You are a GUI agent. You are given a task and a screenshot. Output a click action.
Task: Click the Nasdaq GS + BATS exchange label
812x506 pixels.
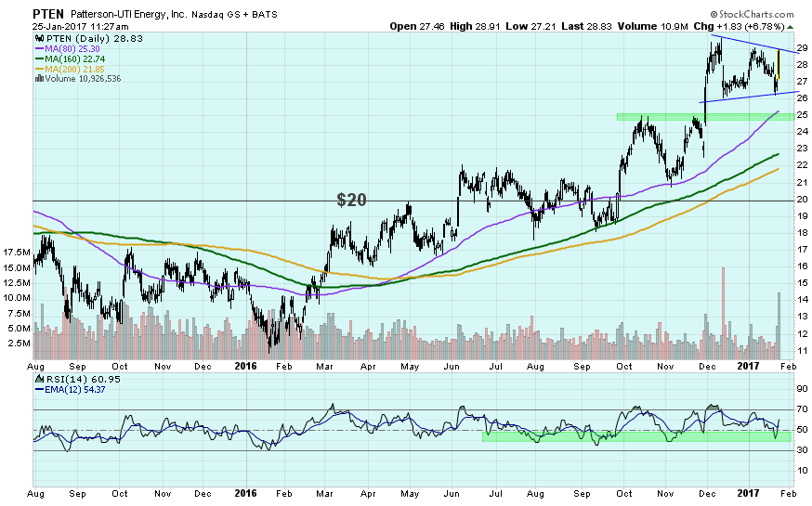point(234,15)
